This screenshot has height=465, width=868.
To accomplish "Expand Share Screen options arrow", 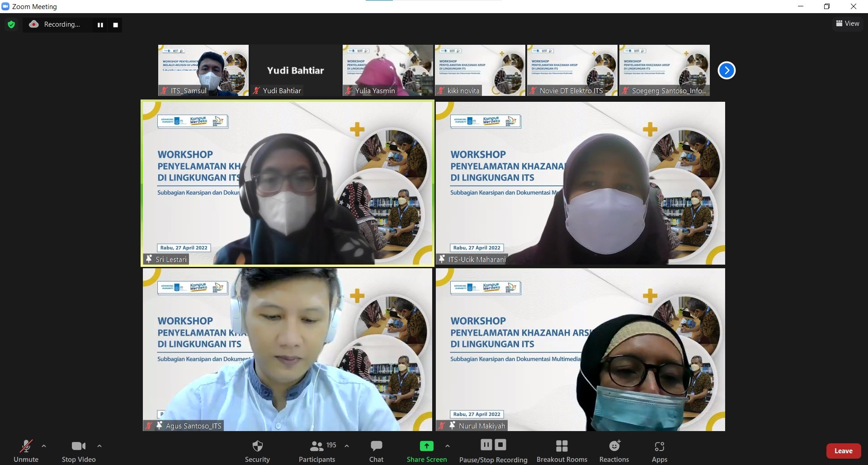I will pyautogui.click(x=447, y=446).
